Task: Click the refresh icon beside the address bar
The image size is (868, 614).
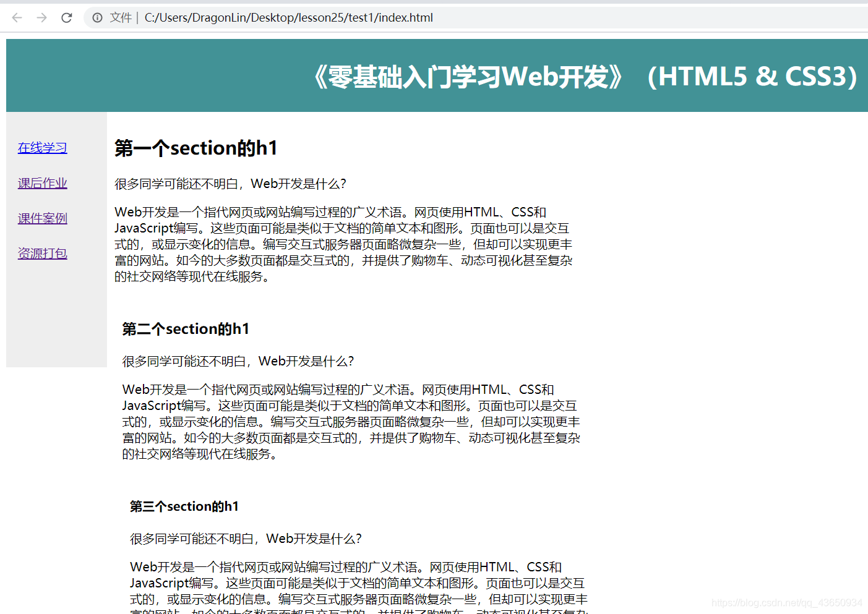Action: coord(66,17)
